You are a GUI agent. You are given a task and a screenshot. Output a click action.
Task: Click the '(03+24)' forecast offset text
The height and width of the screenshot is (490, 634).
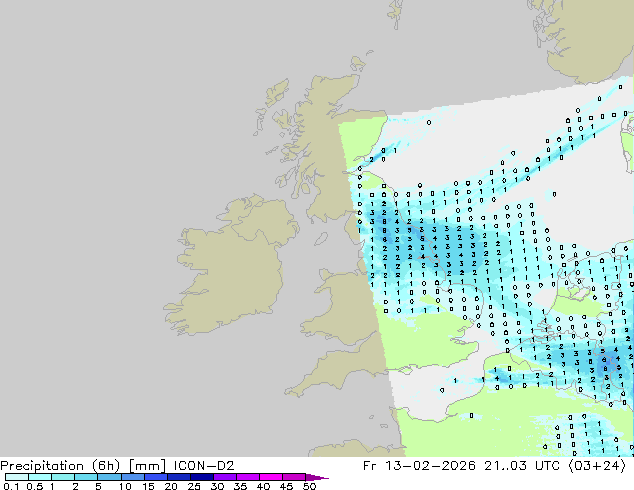click(x=597, y=466)
